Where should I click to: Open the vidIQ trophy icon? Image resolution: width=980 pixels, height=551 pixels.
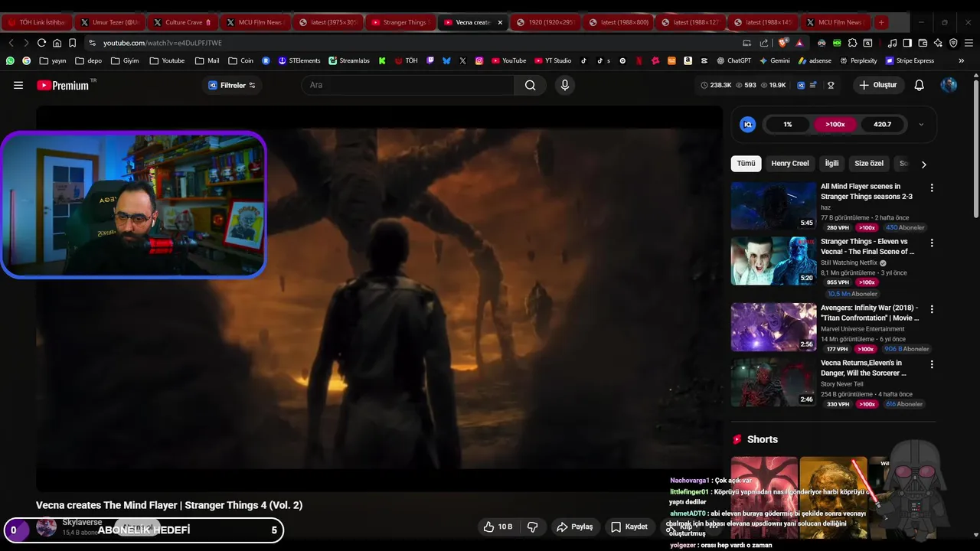click(831, 85)
